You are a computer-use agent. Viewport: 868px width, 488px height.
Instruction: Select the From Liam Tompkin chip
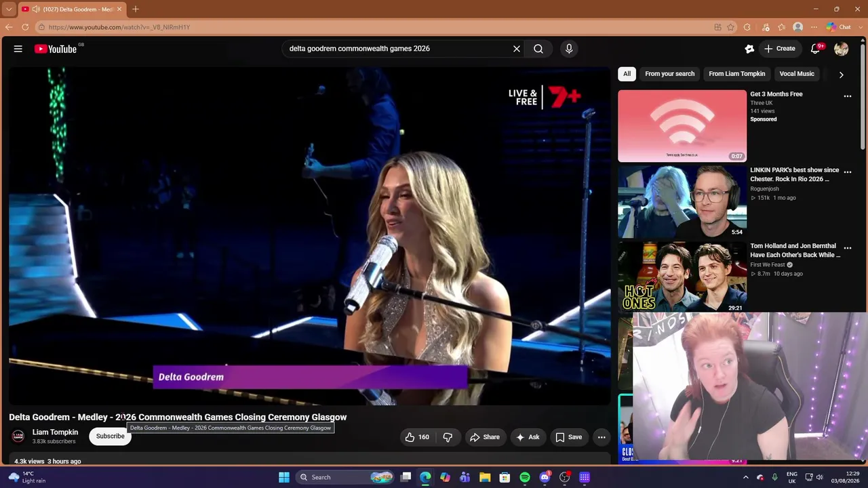coord(737,74)
